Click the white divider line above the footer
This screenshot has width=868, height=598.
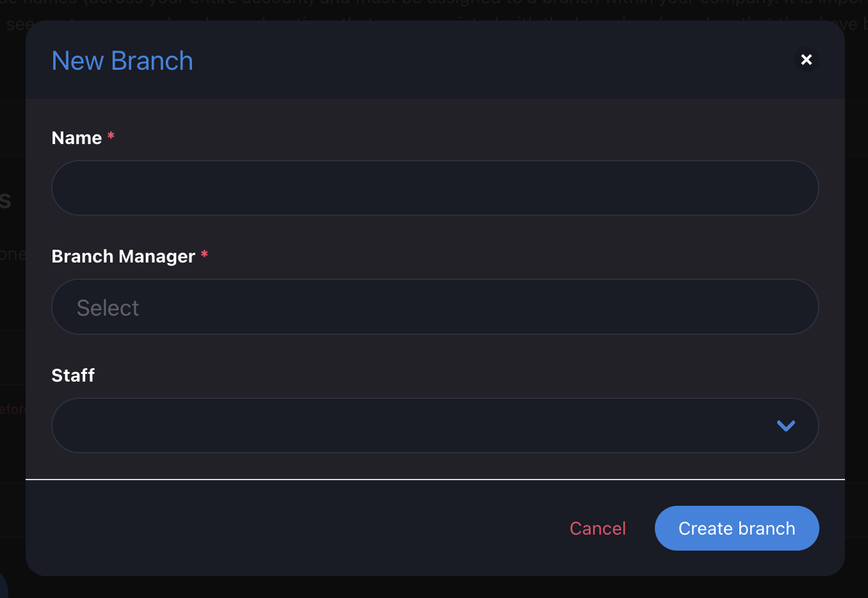[x=435, y=479]
